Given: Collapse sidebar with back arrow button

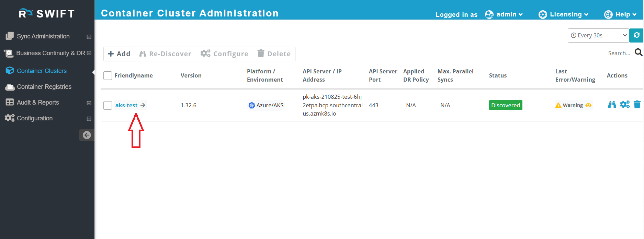Looking at the screenshot, I should pyautogui.click(x=87, y=135).
